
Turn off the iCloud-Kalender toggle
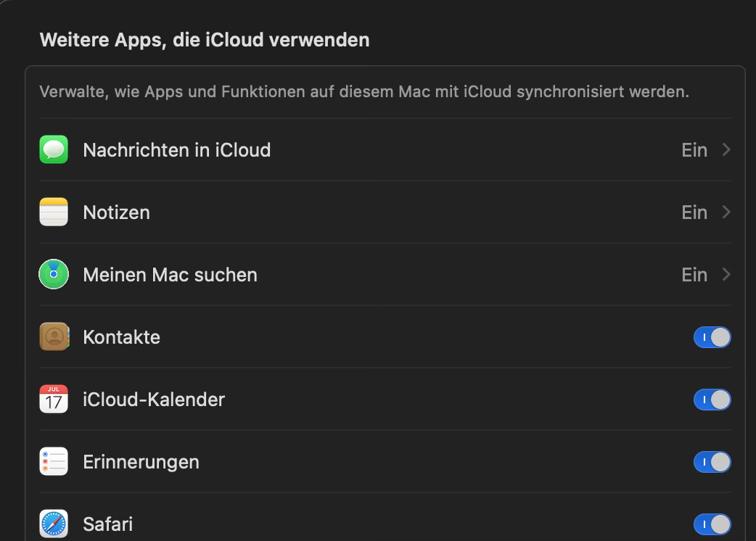[712, 400]
